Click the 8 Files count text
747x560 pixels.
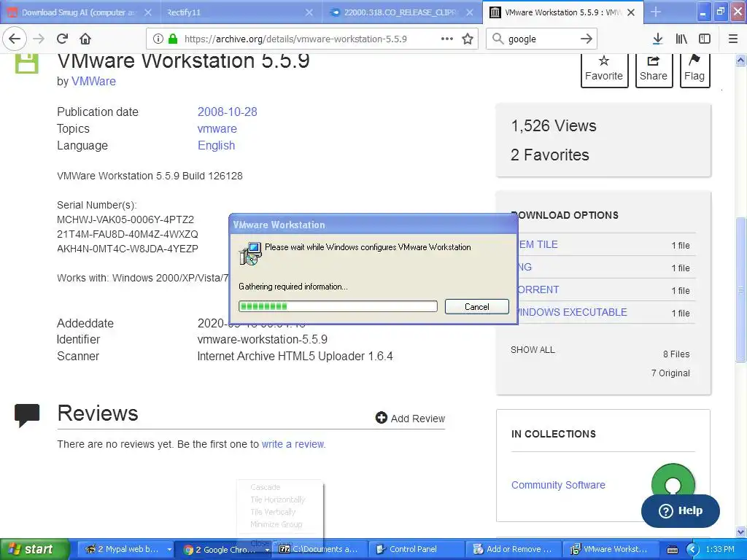pyautogui.click(x=676, y=354)
